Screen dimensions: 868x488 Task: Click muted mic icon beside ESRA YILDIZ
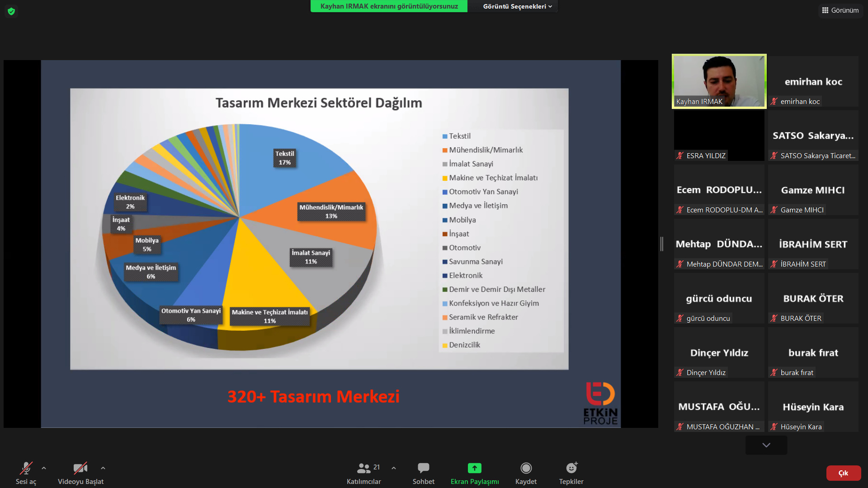(680, 156)
